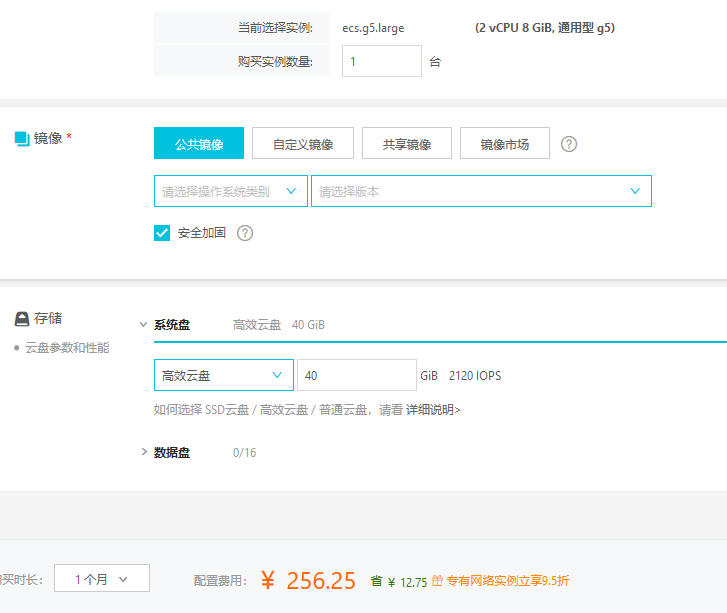
Task: Open 高效云盘 disk type dropdown
Action: tap(224, 375)
